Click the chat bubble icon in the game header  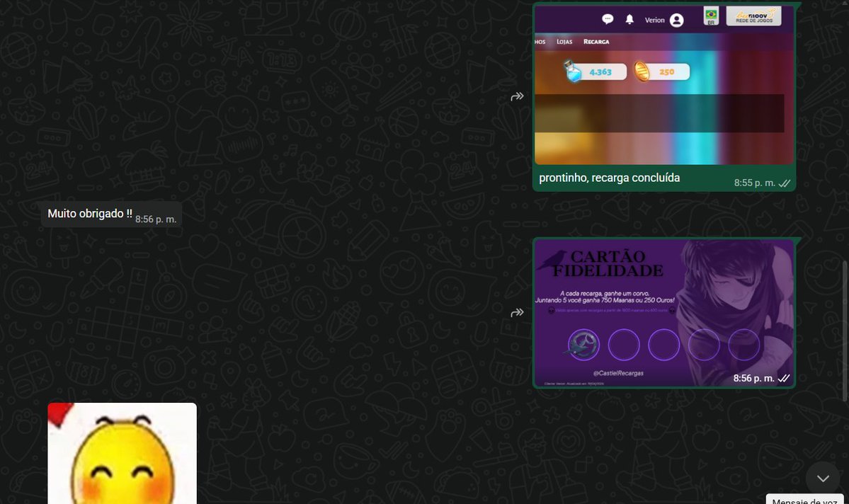[x=607, y=19]
